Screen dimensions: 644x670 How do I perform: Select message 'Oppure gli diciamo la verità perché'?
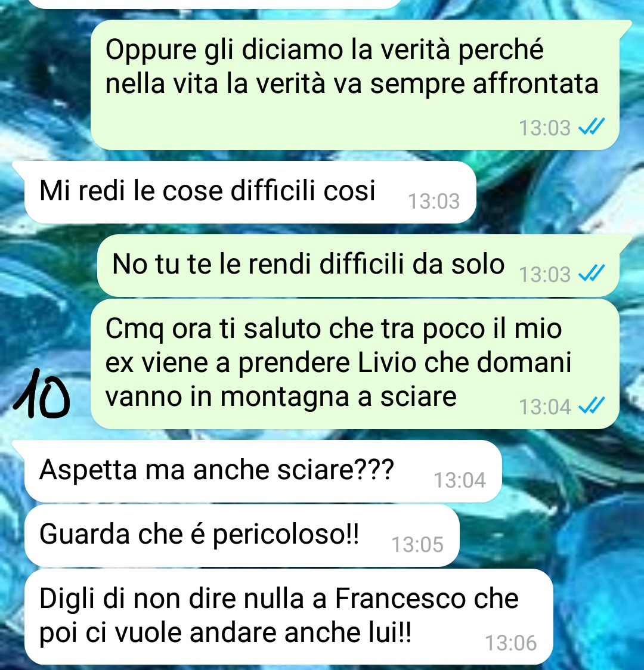[x=355, y=85]
